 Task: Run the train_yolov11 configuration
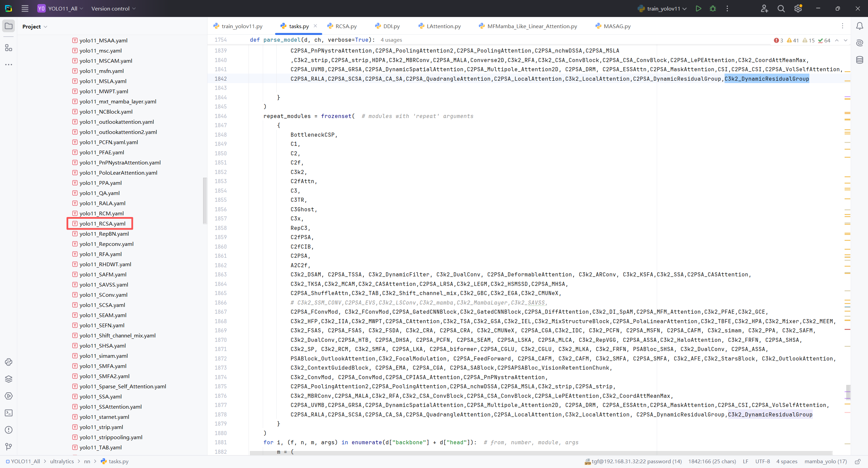(698, 8)
